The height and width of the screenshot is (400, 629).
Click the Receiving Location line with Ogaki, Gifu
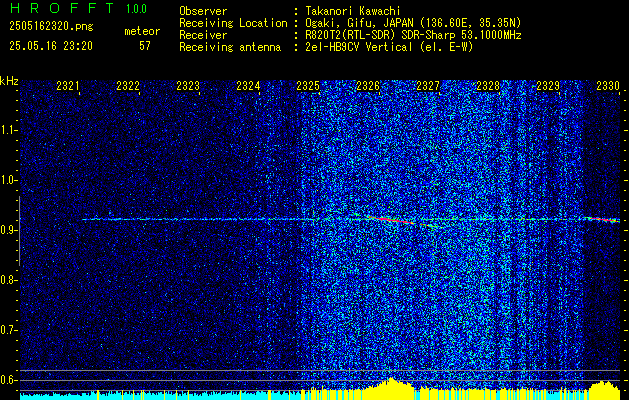click(x=350, y=23)
